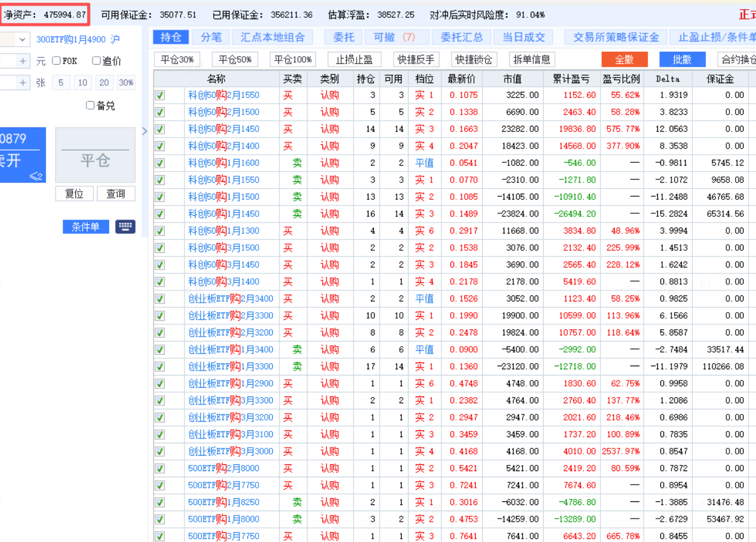Switch to the 持仓 tab
This screenshot has width=756, height=542.
point(170,37)
